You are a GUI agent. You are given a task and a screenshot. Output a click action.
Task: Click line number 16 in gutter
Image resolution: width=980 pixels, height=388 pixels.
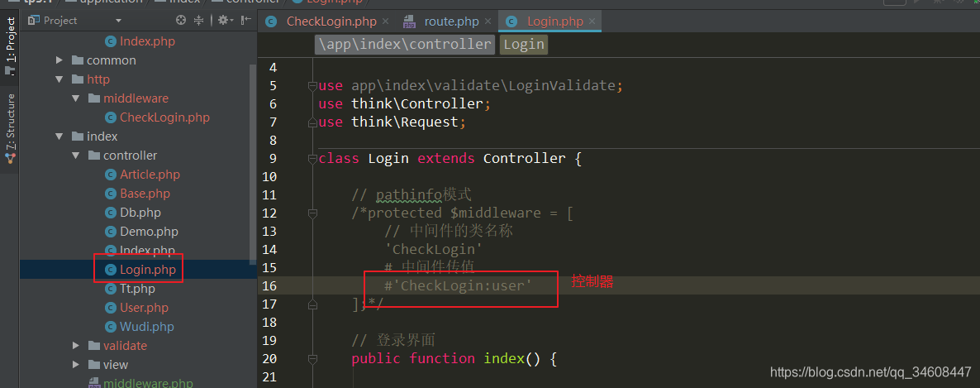(x=269, y=286)
